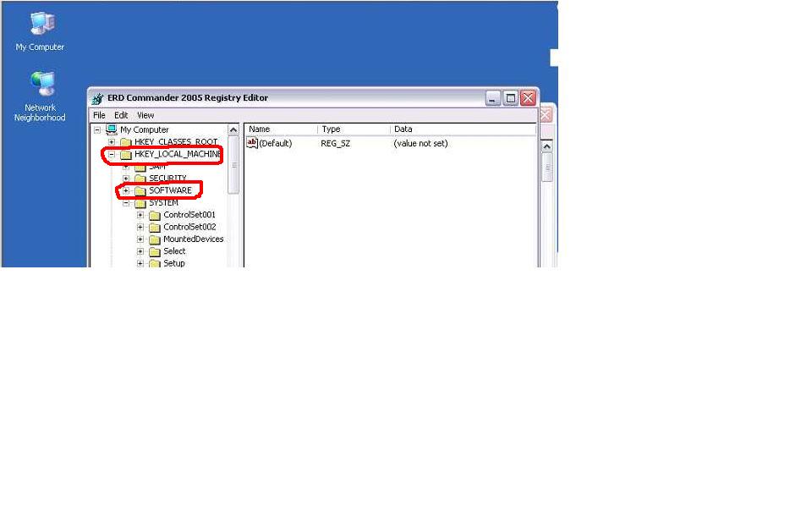Select the ControlSet001 label

(189, 214)
